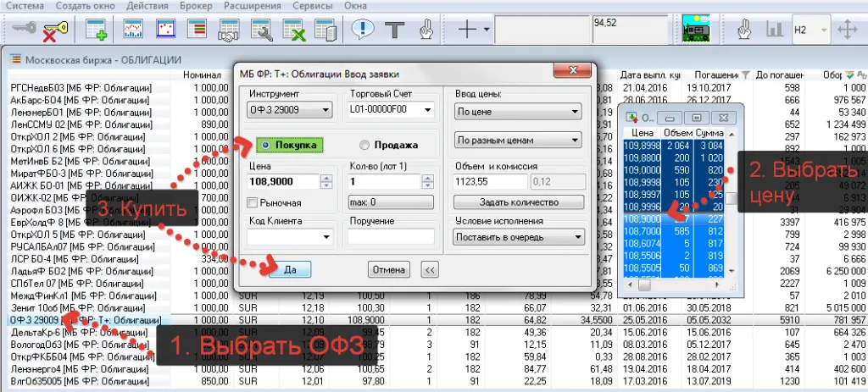Select the Продажа radio button
This screenshot has width=868, height=392.
(x=366, y=145)
